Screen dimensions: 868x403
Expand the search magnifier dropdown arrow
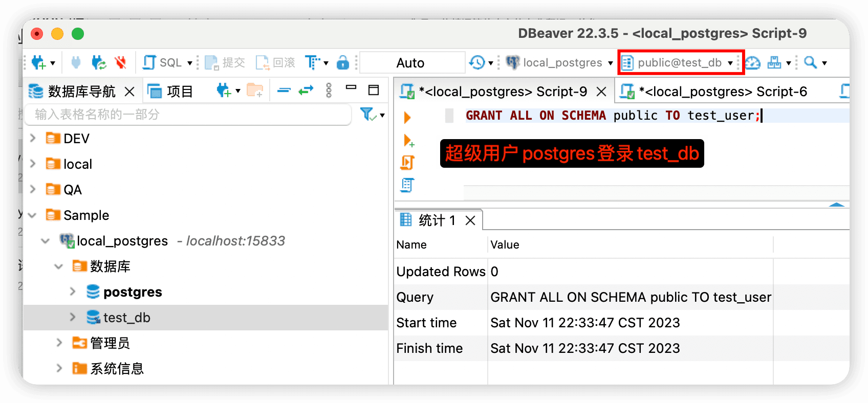[824, 63]
